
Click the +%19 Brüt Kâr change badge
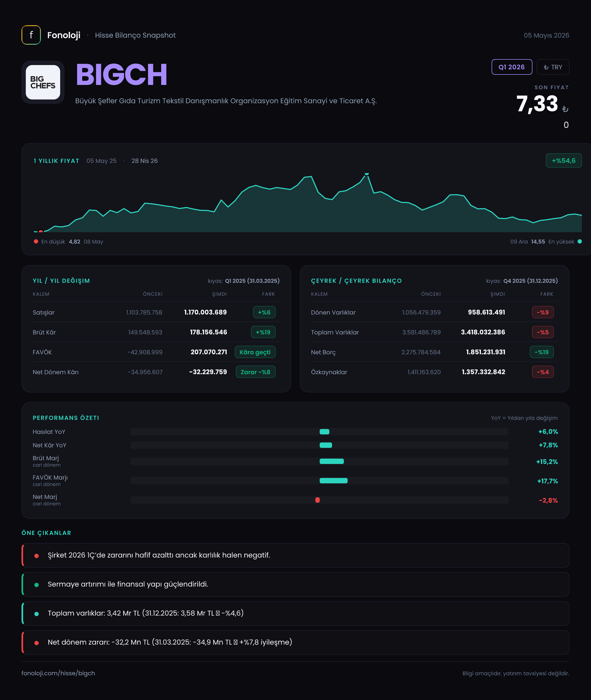263,332
